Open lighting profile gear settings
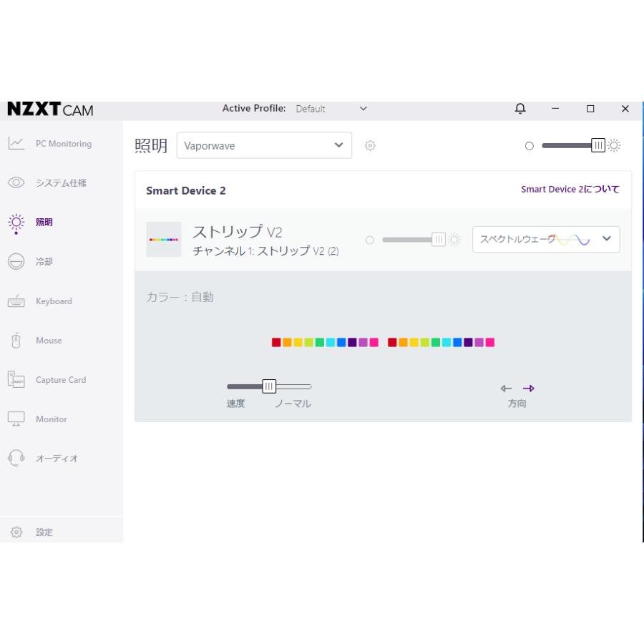The width and height of the screenshot is (644, 644). [370, 146]
